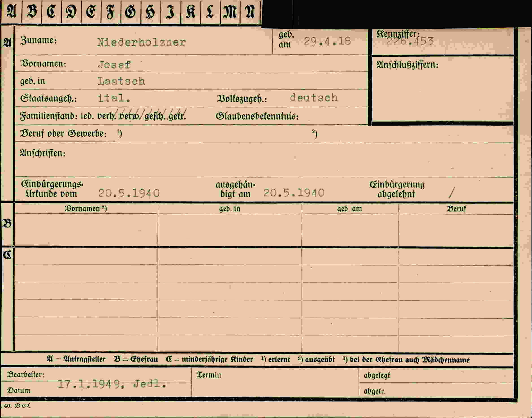The image size is (532, 418).
Task: Click the Familienstand label
Action: point(49,116)
